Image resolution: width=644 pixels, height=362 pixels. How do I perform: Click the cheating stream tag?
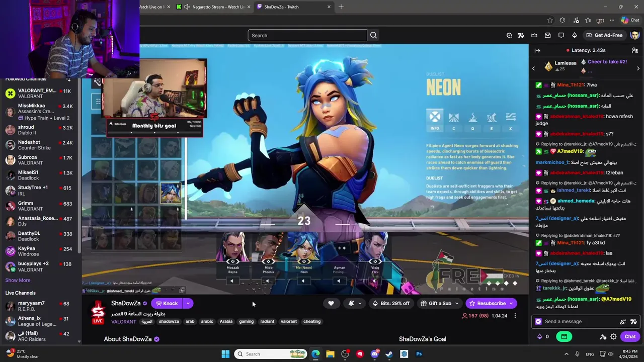click(312, 322)
